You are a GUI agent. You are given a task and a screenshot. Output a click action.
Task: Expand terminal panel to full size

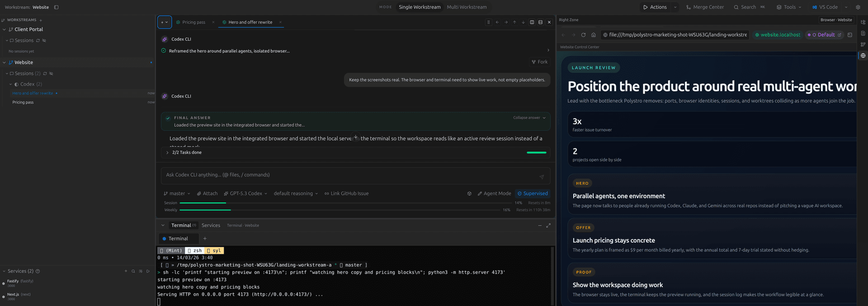[548, 225]
